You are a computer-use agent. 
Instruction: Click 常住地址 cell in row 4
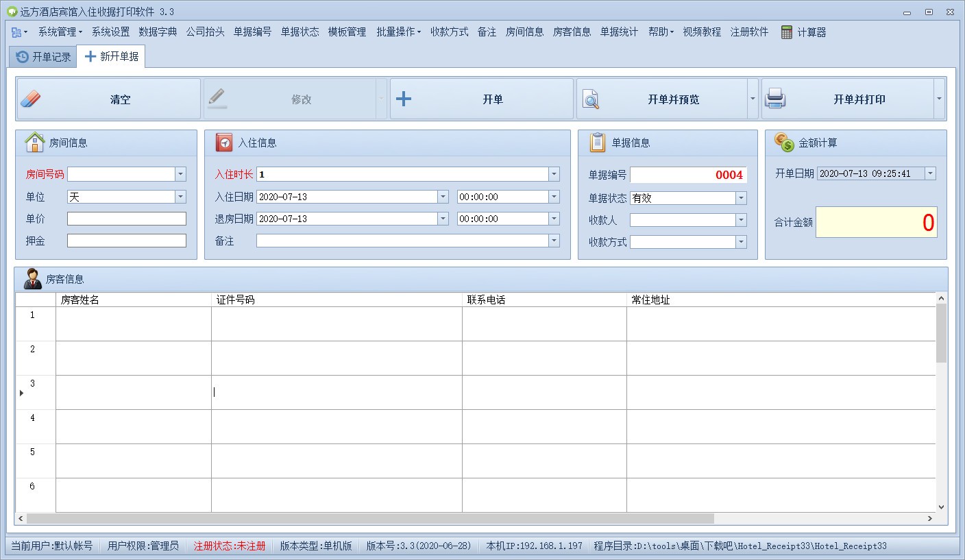point(781,426)
